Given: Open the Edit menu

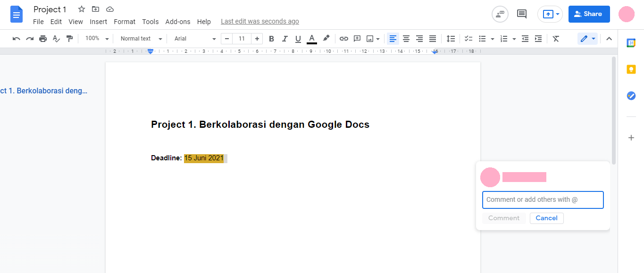Looking at the screenshot, I should [x=56, y=22].
